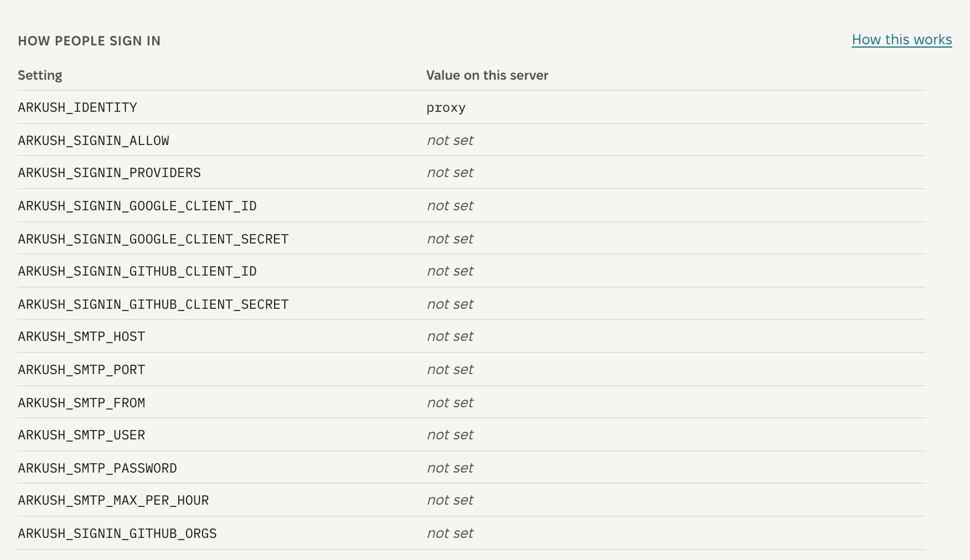This screenshot has height=560, width=970.
Task: Select ARKUSH_SIGNIN_GOOGLE_CLIENT_ID setting text
Action: click(x=137, y=206)
